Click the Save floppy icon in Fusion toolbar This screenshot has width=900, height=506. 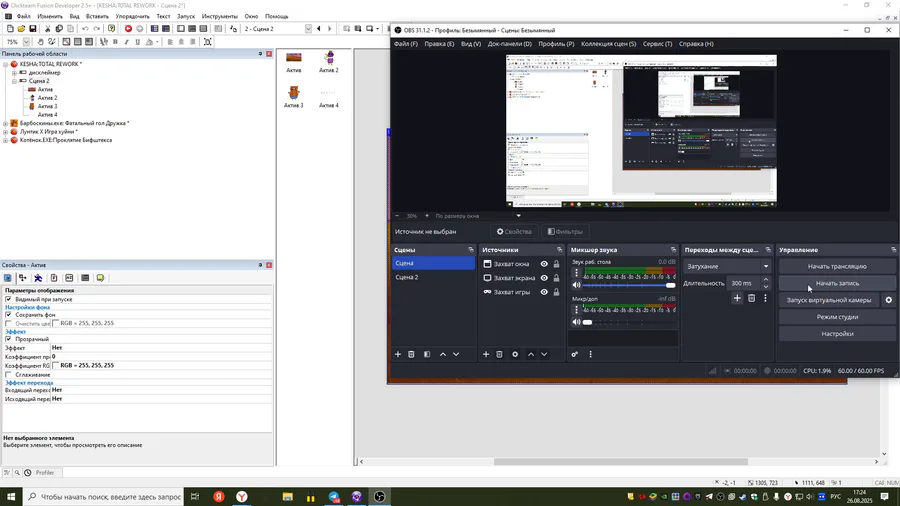tap(33, 29)
